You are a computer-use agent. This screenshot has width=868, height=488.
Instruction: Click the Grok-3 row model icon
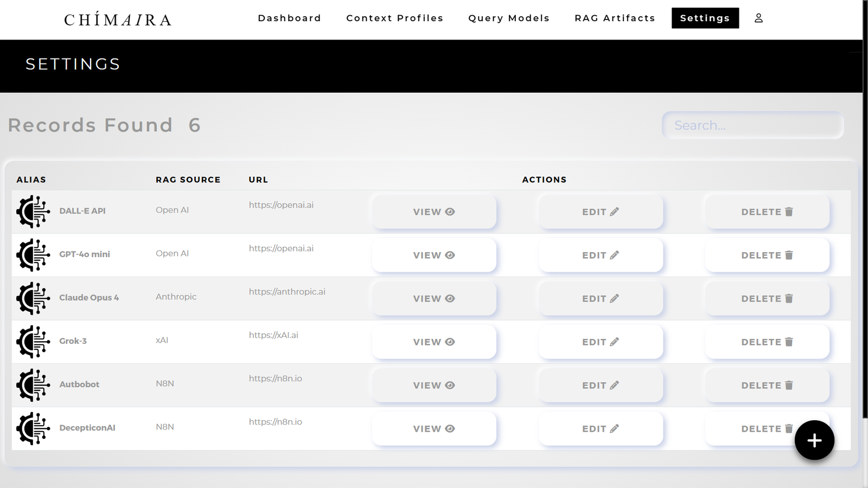(33, 342)
